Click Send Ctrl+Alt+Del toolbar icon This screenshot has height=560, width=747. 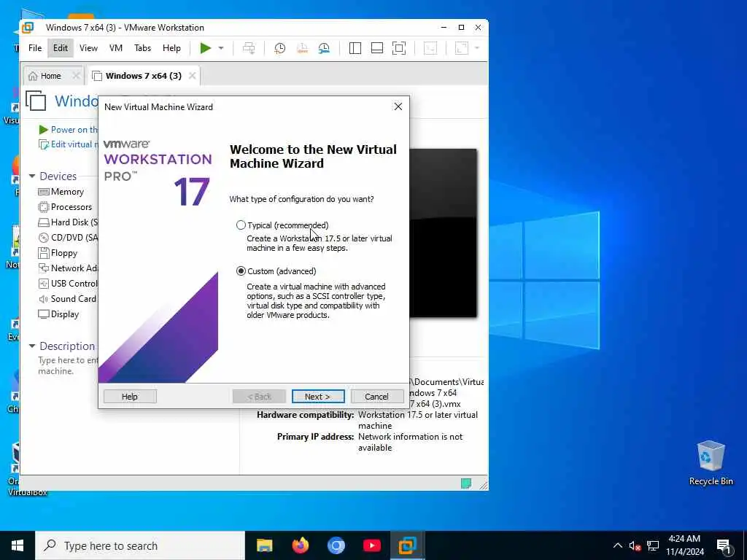pos(249,48)
